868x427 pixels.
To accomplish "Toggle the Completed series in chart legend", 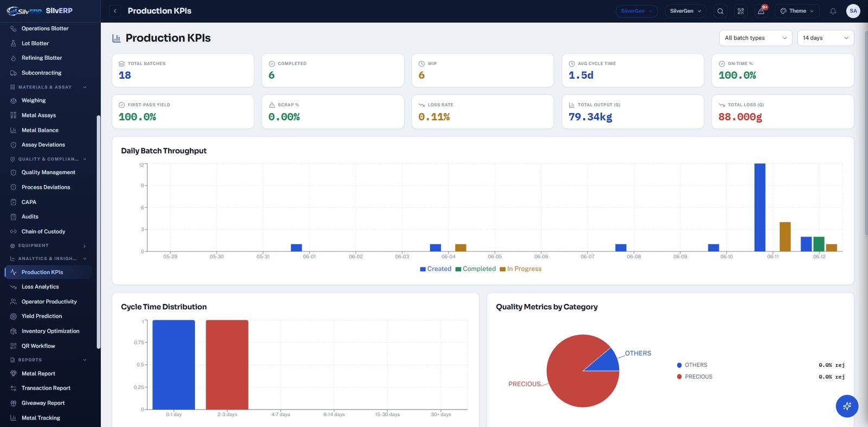I will coord(476,269).
